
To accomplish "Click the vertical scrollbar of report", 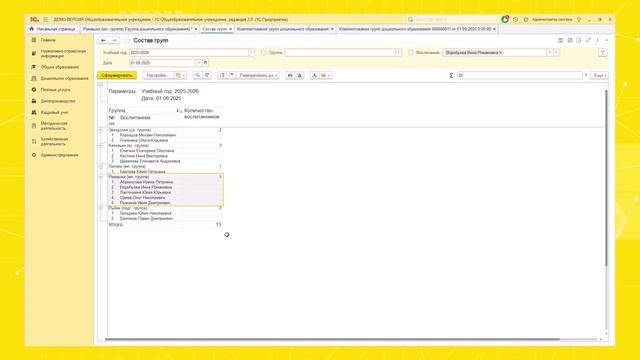I will coord(606,178).
